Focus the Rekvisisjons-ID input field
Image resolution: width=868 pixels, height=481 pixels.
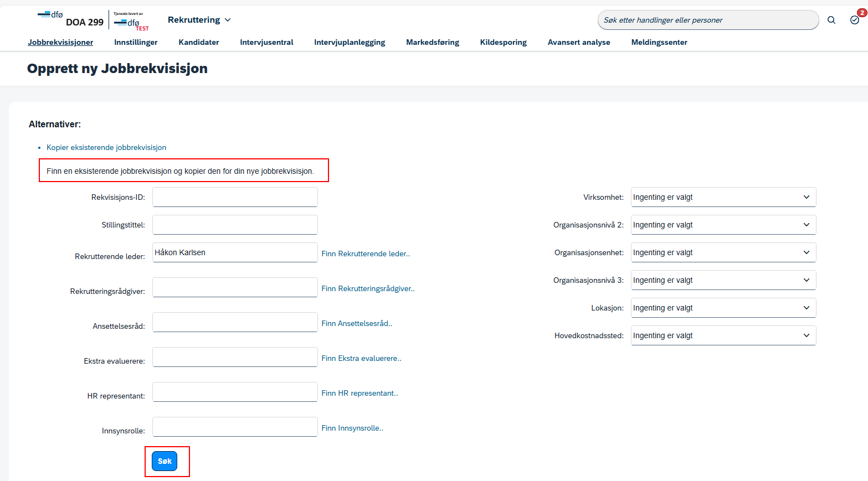tap(235, 197)
